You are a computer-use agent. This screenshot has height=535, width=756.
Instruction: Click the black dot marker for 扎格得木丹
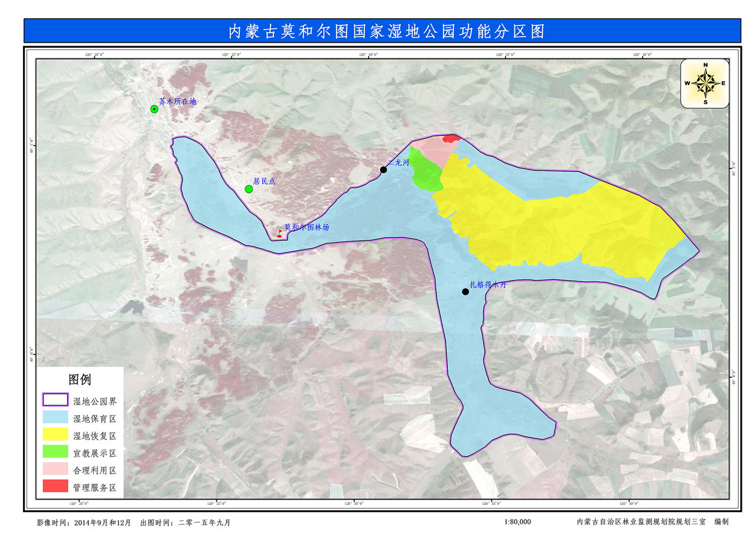[465, 291]
